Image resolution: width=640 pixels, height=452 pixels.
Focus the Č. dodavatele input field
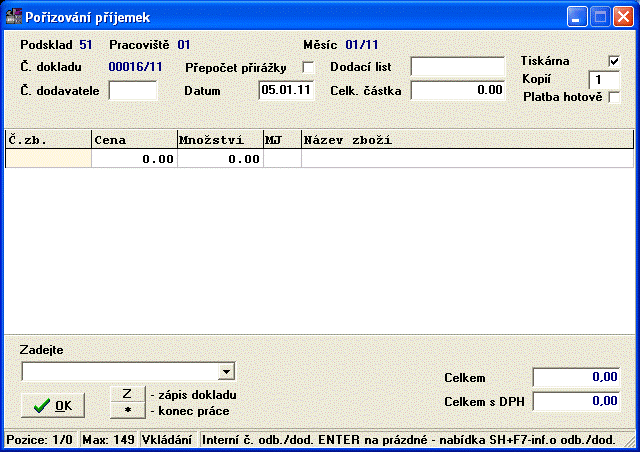coord(133,90)
